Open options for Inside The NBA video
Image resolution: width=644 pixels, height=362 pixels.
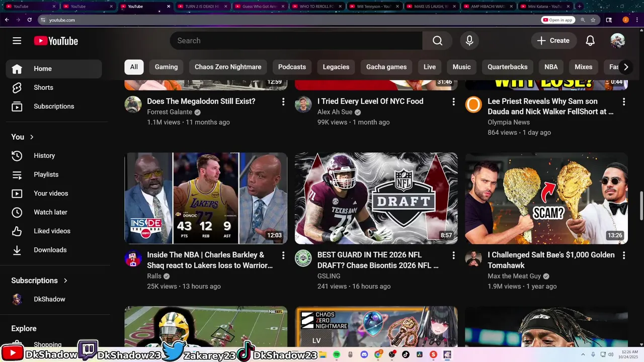tap(283, 255)
